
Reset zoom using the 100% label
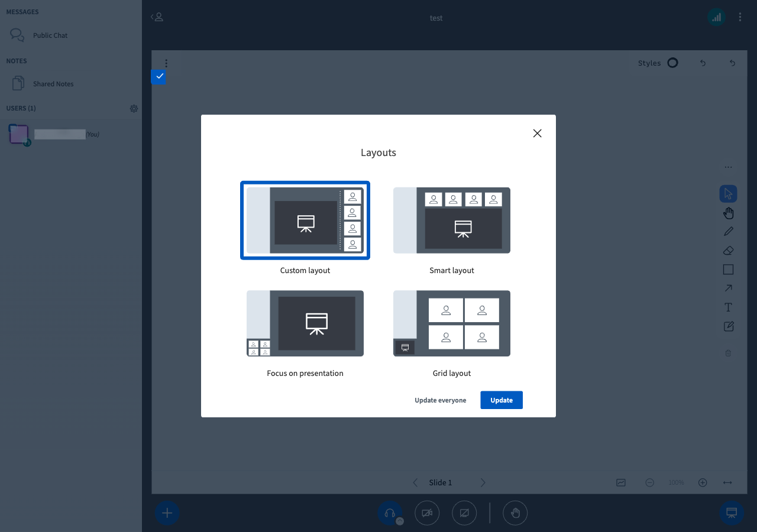click(676, 482)
